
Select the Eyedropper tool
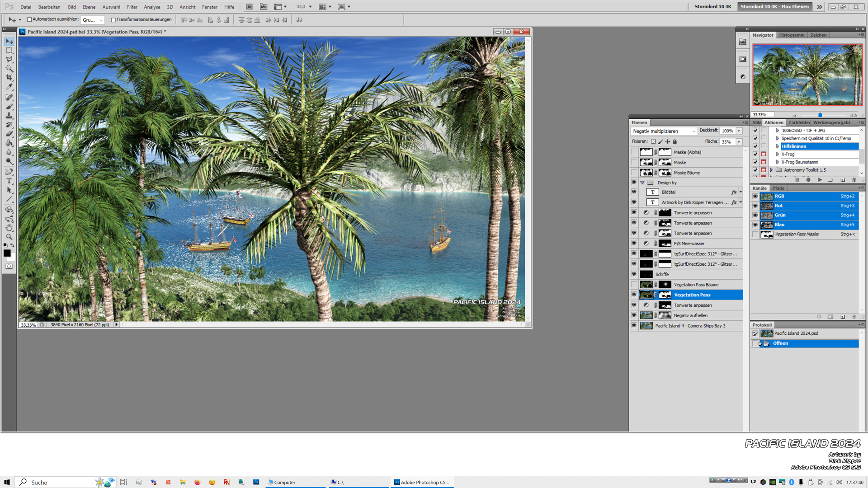point(9,87)
